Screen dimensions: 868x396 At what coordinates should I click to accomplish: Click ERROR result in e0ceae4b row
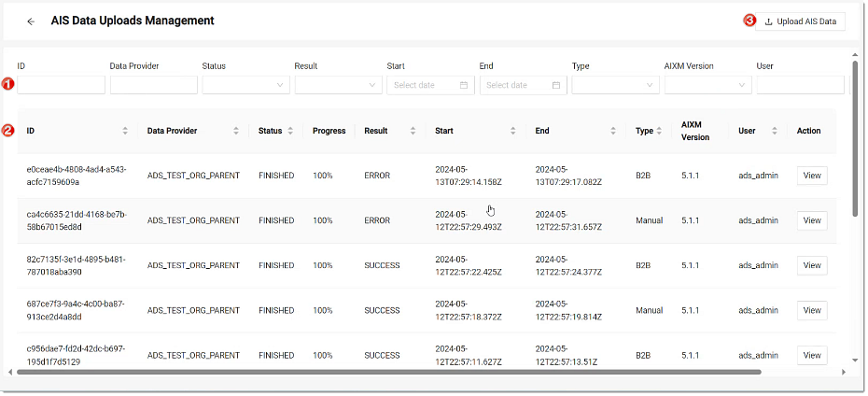coord(377,176)
